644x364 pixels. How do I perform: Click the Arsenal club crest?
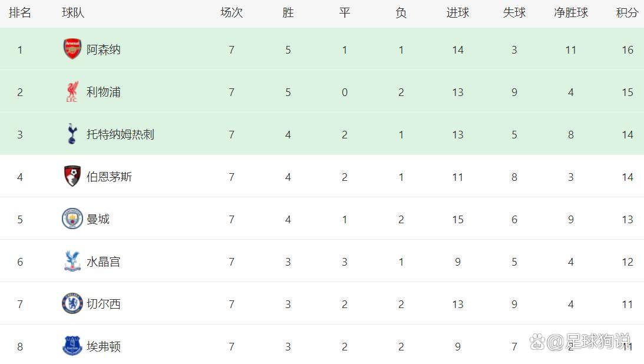pos(72,49)
